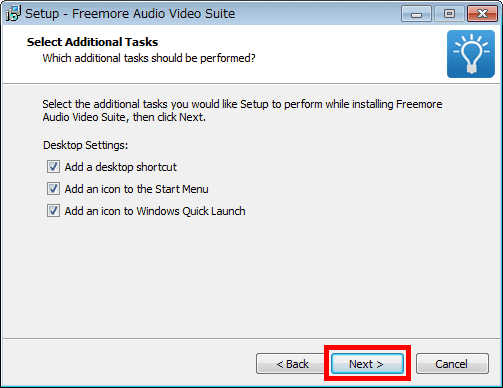
Task: Click the Add a desktop shortcut text label
Action: [x=121, y=167]
